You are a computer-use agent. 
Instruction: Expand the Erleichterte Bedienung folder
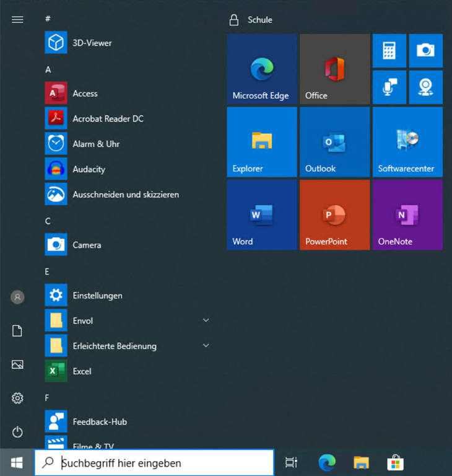click(206, 346)
